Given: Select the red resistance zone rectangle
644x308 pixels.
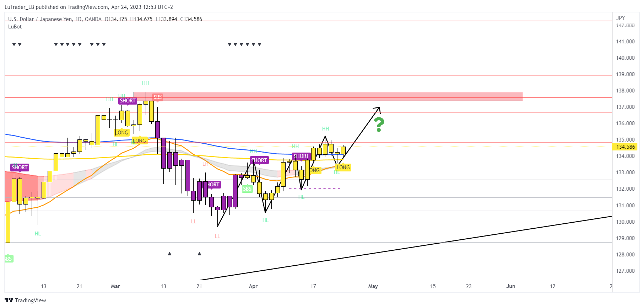Looking at the screenshot, I should tap(328, 96).
